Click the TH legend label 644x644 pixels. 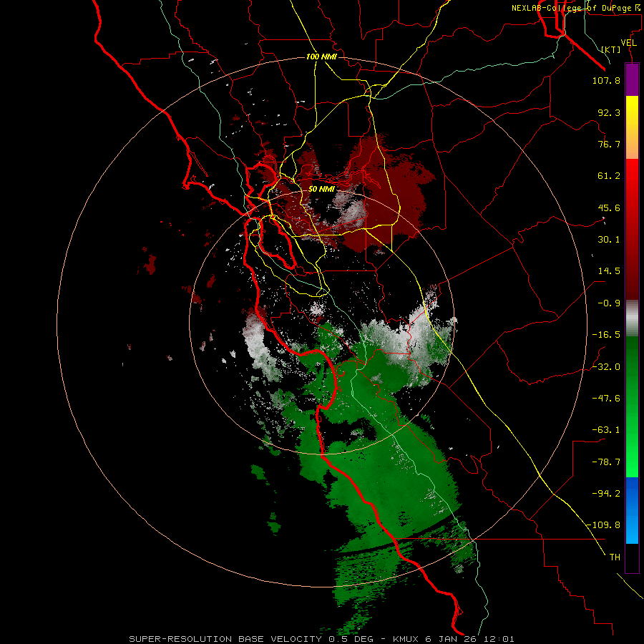point(615,557)
